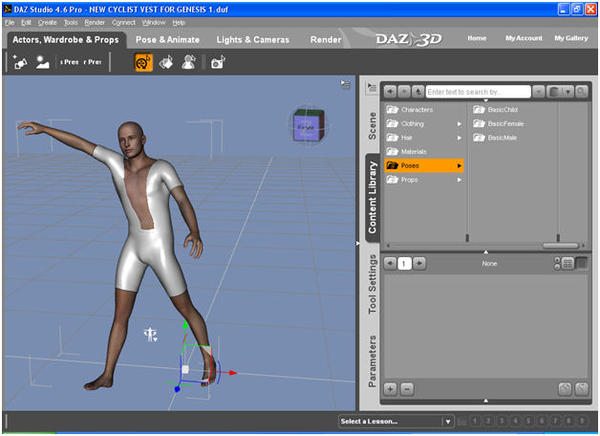600x436 pixels.
Task: Open the Tool Settings side tab
Action: point(372,284)
